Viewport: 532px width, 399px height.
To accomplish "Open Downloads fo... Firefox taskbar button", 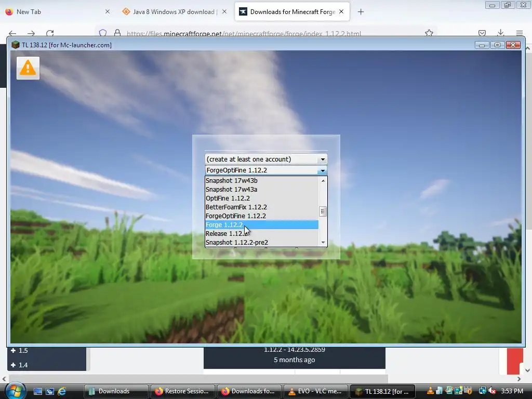I will [249, 391].
